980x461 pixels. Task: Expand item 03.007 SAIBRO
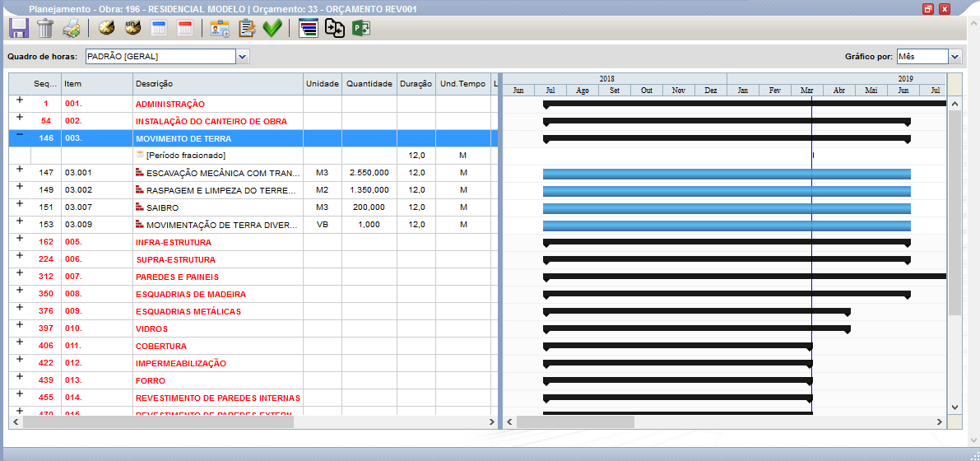pyautogui.click(x=20, y=203)
